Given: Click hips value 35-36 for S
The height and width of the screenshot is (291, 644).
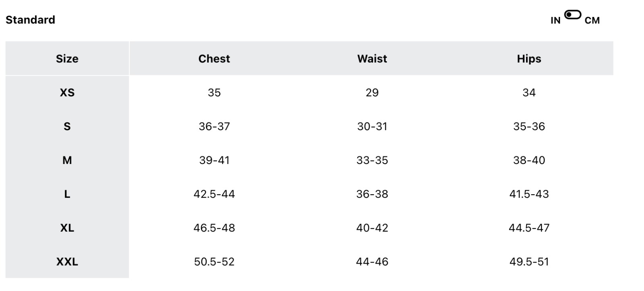Looking at the screenshot, I should (x=529, y=127).
